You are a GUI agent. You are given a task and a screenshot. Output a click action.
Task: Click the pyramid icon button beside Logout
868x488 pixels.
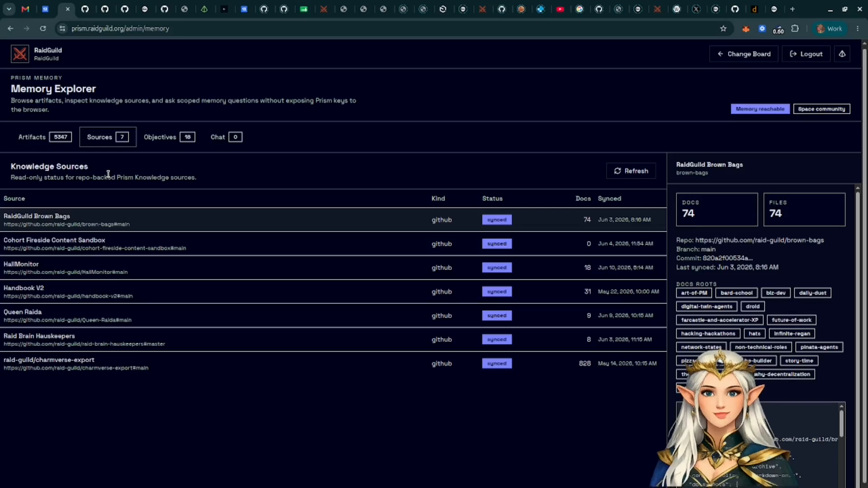[x=842, y=54]
